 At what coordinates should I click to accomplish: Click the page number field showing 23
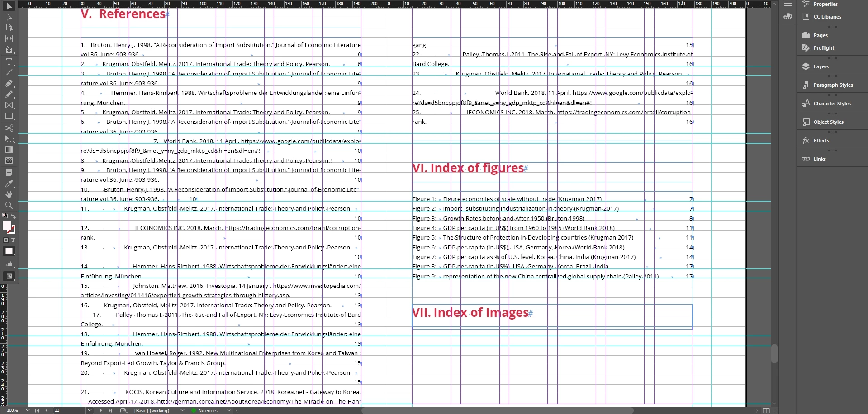69,410
